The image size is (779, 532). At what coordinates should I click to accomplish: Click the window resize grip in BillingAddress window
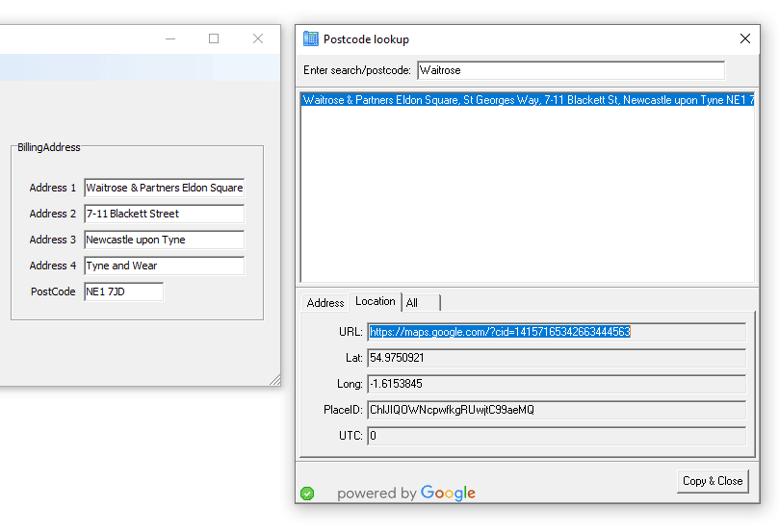(274, 380)
